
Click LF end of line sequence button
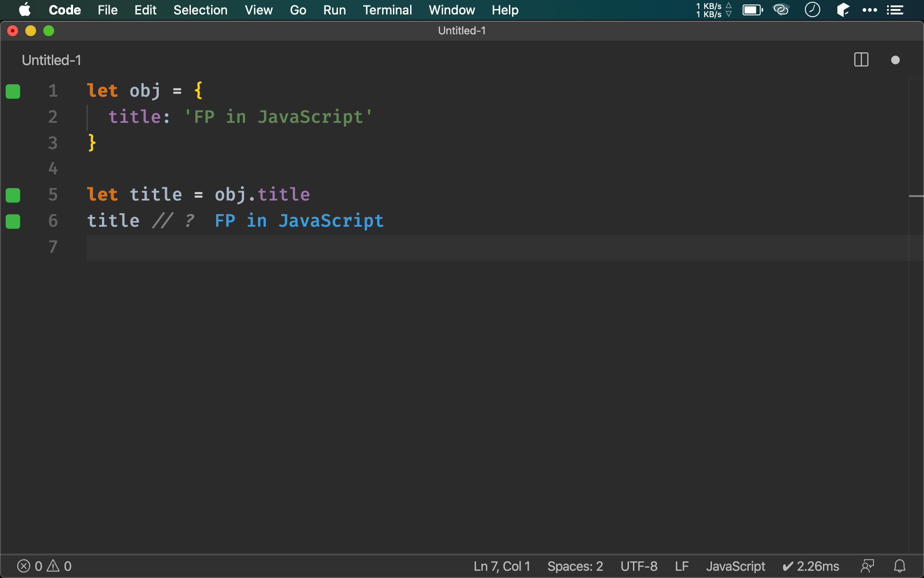click(x=681, y=566)
